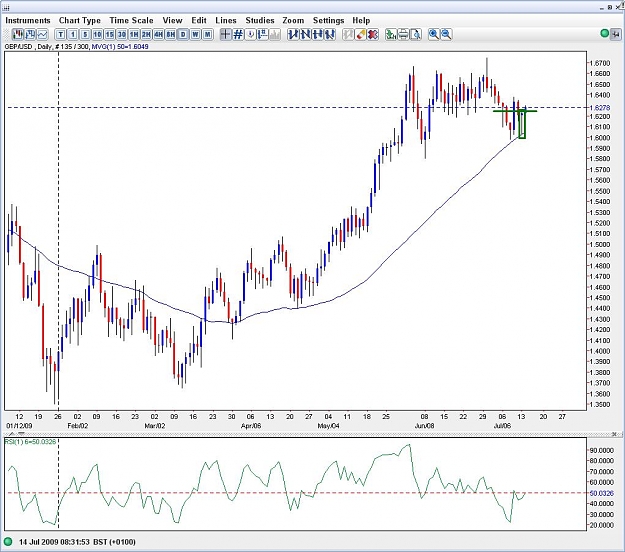Click the green status indicator in status bar
Image resolution: width=625 pixels, height=552 pixels.
point(8,542)
